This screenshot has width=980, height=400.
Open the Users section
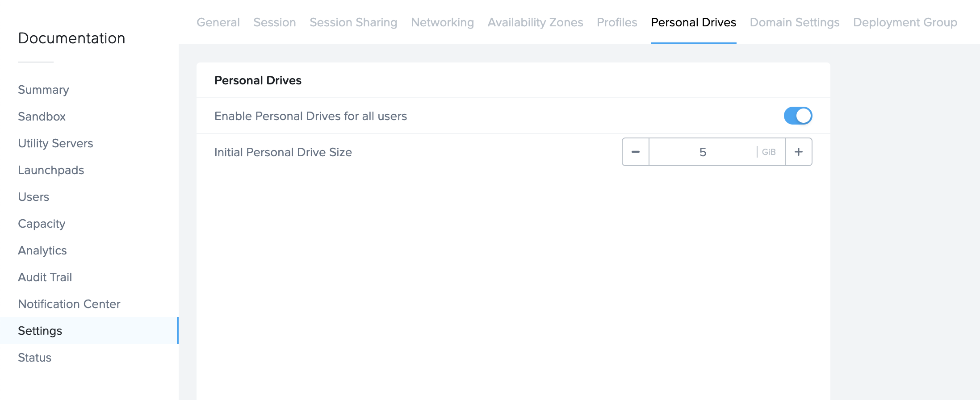[34, 197]
